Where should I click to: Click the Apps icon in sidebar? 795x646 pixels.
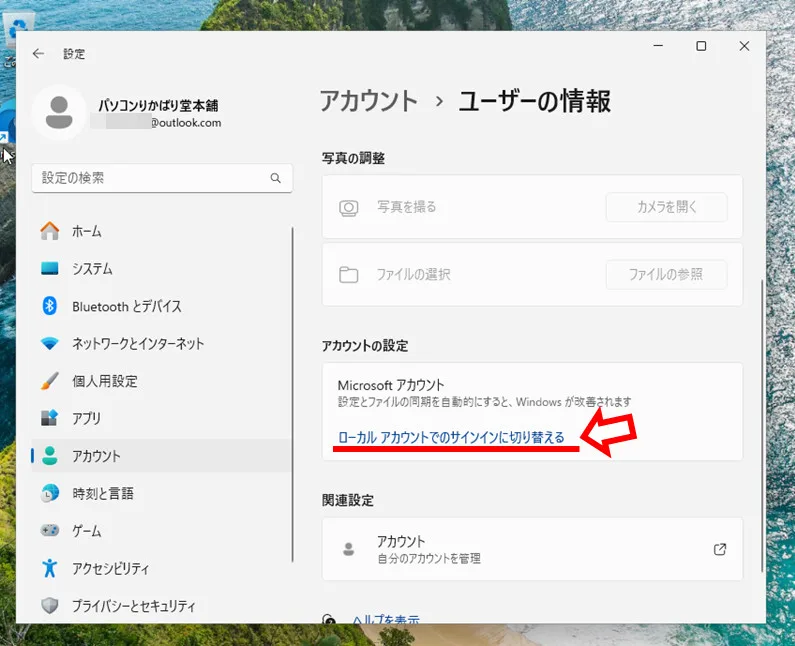coord(50,418)
